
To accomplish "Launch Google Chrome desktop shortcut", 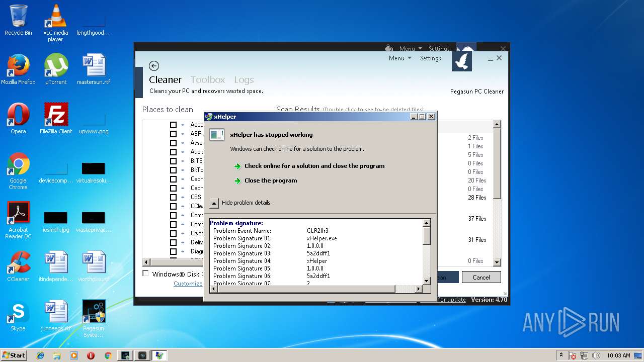I will click(x=18, y=171).
